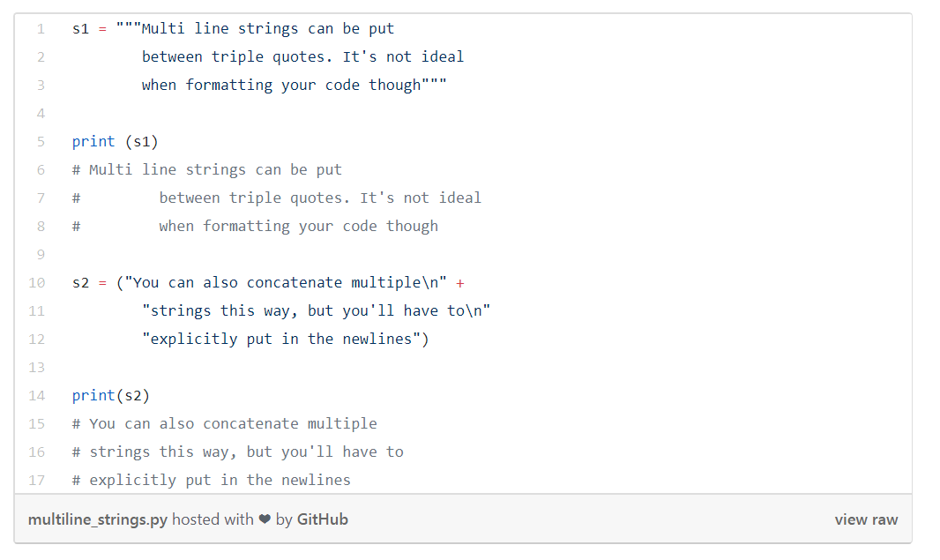This screenshot has width=940, height=560.
Task: Click the comment "# explicitly put in the newlines"
Action: click(x=212, y=480)
